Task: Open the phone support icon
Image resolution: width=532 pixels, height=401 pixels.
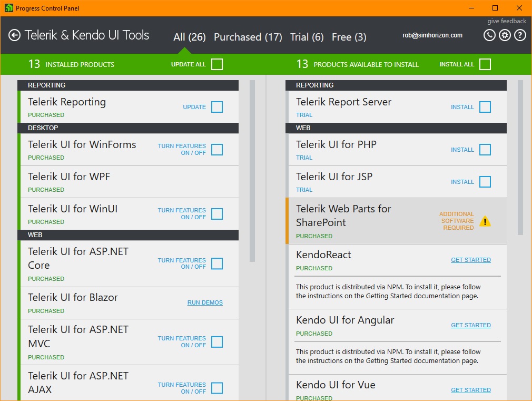Action: (489, 35)
